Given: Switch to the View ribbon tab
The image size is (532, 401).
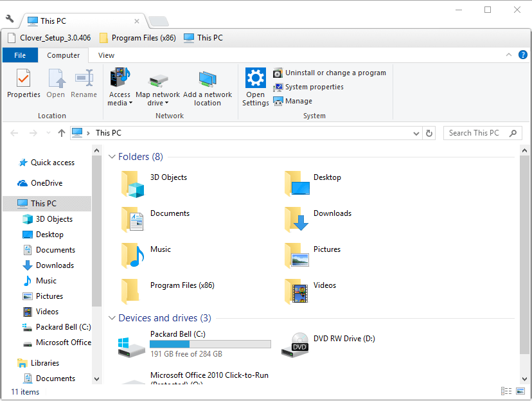Looking at the screenshot, I should click(x=106, y=55).
